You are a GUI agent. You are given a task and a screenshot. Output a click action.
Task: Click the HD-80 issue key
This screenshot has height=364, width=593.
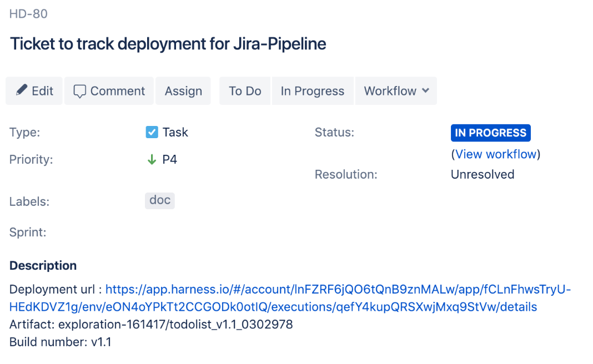coord(28,14)
